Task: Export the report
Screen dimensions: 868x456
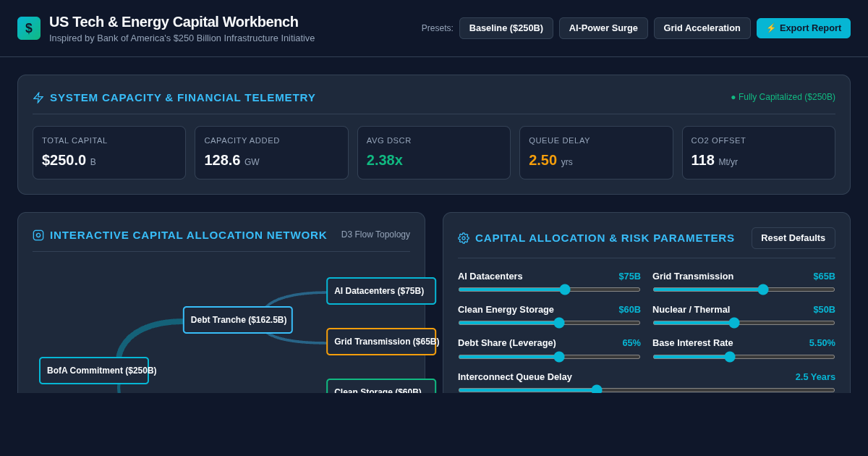Action: coord(804,28)
